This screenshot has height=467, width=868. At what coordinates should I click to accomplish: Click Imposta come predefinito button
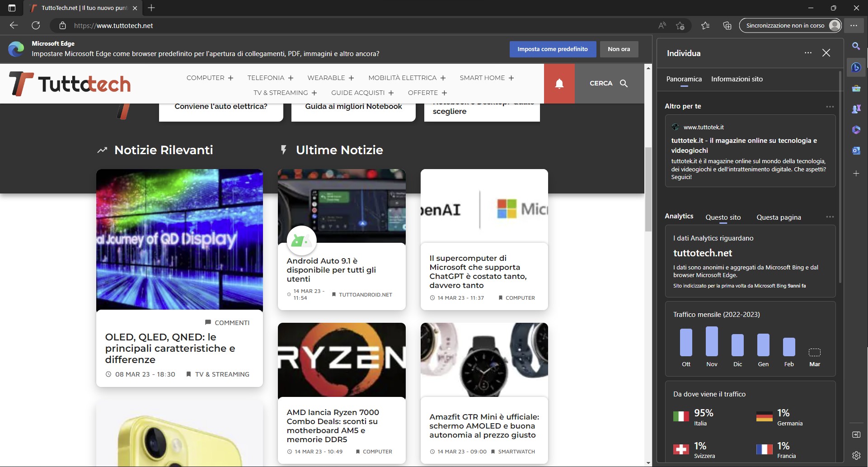[553, 49]
